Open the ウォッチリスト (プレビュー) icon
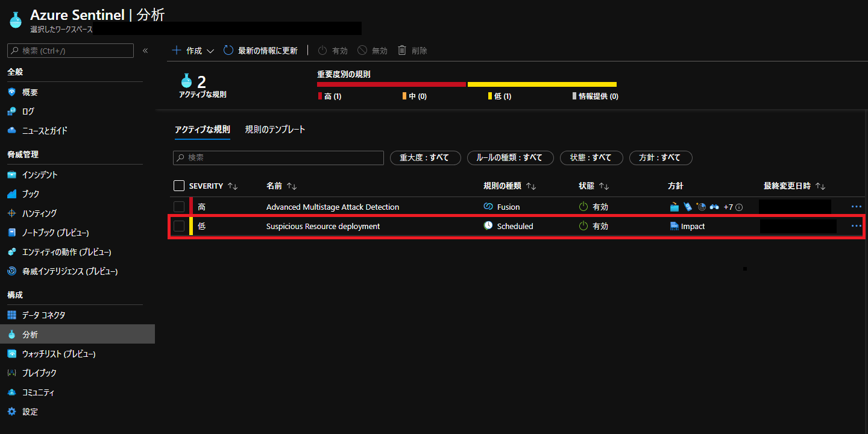868x434 pixels. [11, 354]
